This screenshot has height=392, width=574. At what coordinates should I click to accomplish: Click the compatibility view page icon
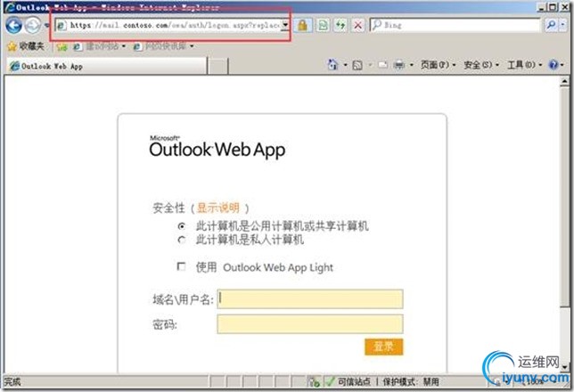coord(323,25)
